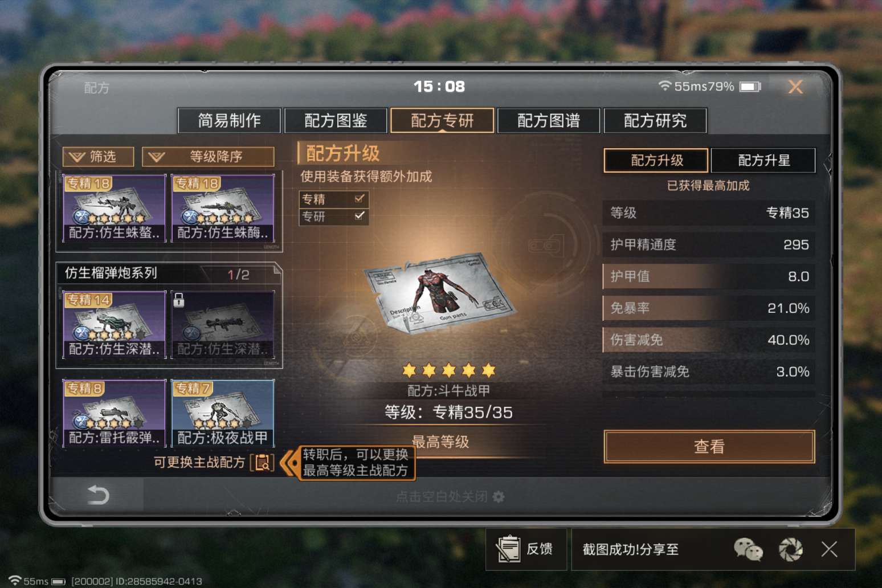
Task: Open the main battle recipe swap icon
Action: coord(262,462)
